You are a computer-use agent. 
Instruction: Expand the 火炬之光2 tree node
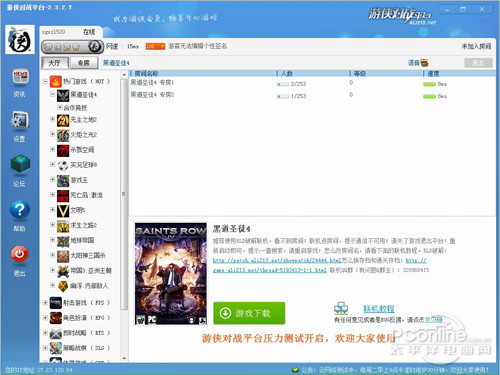click(52, 134)
